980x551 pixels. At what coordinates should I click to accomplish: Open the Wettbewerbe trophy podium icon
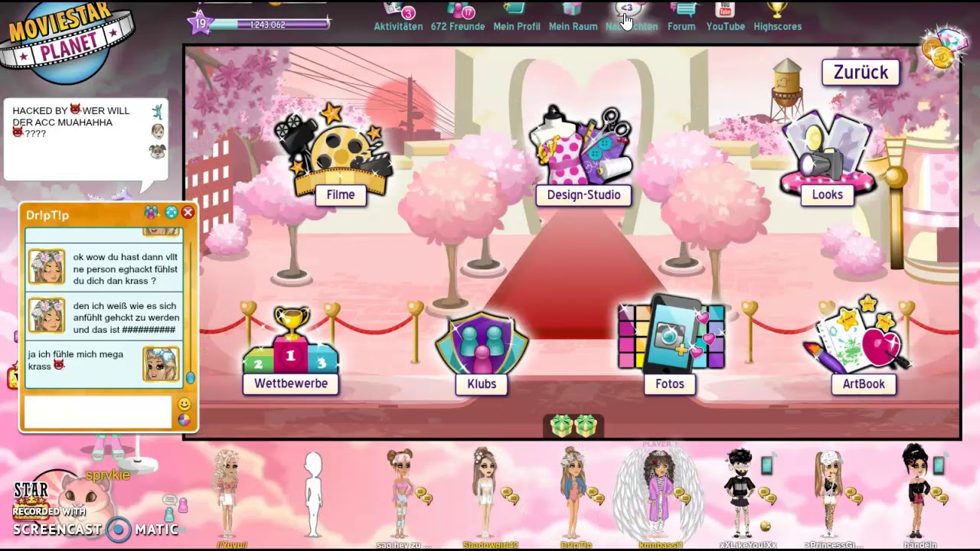pyautogui.click(x=291, y=350)
